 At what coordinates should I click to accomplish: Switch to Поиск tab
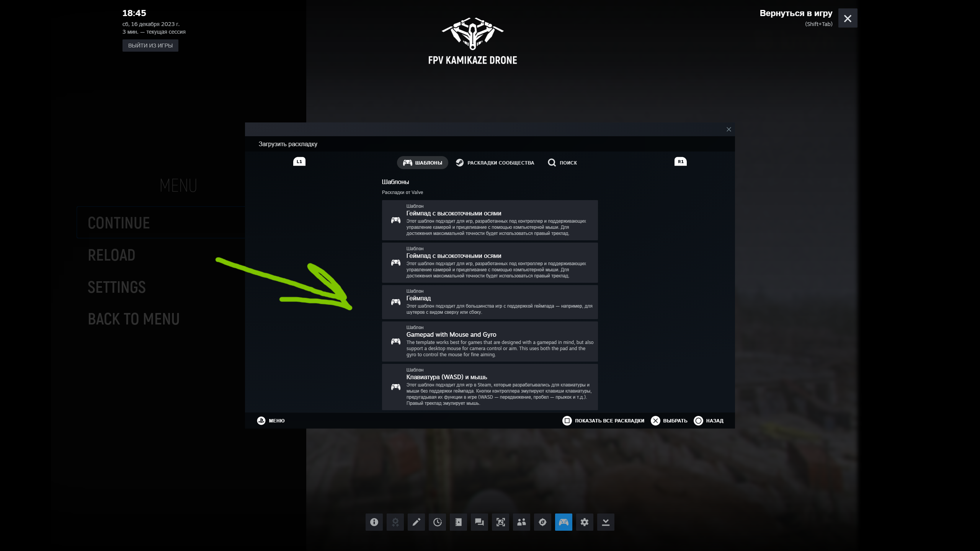562,163
